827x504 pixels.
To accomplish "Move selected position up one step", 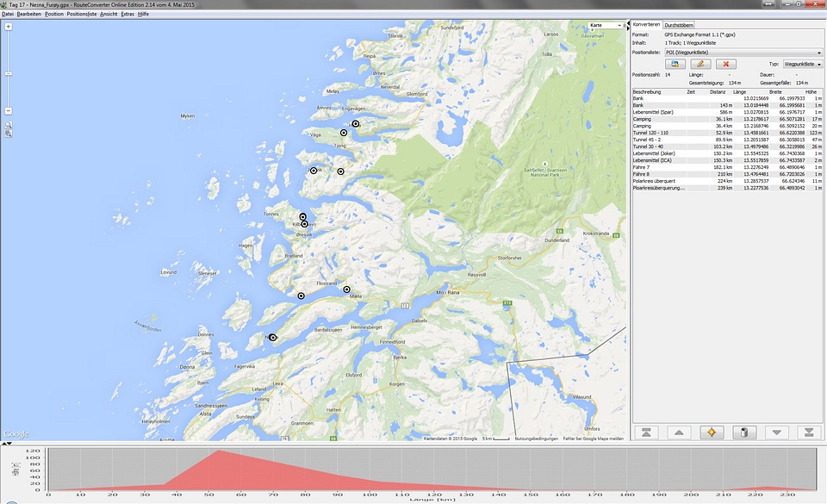I will [679, 432].
